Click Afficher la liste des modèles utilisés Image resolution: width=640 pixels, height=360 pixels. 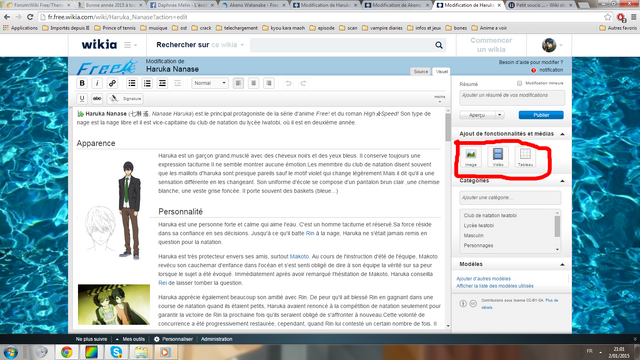click(x=495, y=286)
